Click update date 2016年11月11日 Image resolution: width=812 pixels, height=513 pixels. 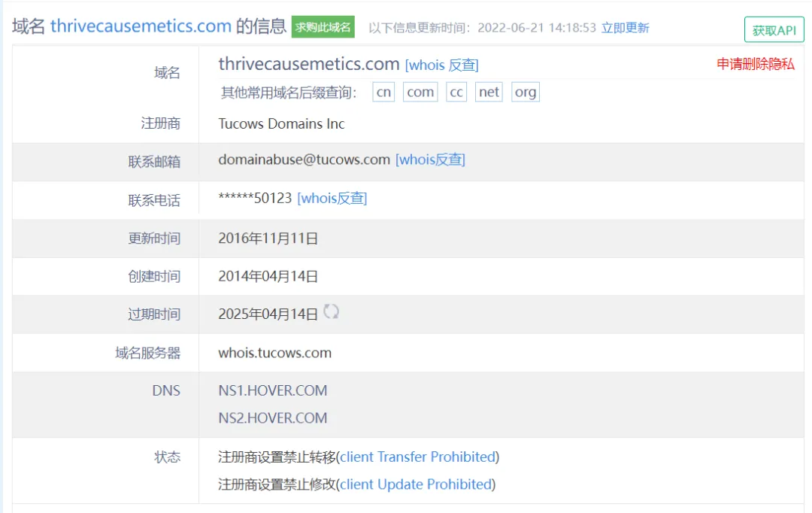point(268,238)
